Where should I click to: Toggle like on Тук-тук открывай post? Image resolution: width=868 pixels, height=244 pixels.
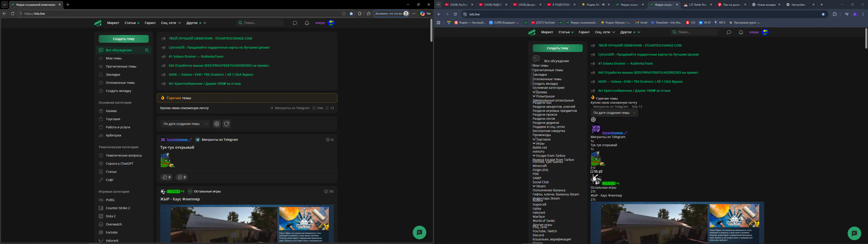tap(167, 177)
